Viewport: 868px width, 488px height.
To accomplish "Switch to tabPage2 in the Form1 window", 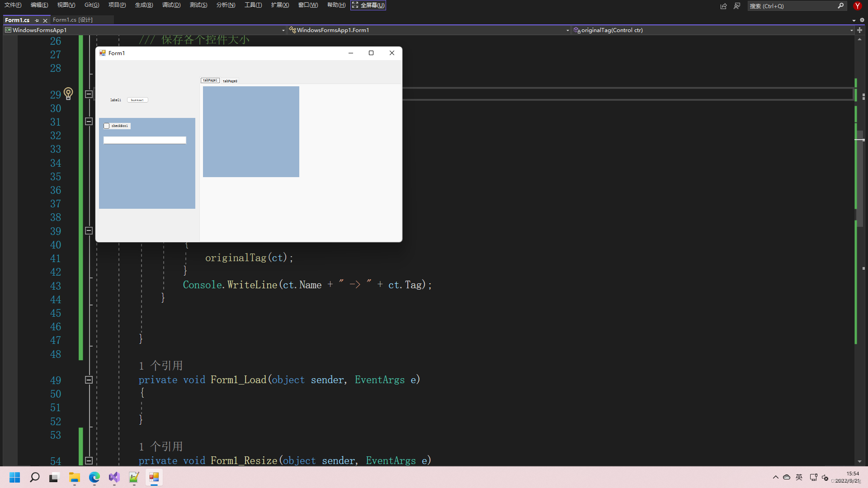I will pos(230,80).
